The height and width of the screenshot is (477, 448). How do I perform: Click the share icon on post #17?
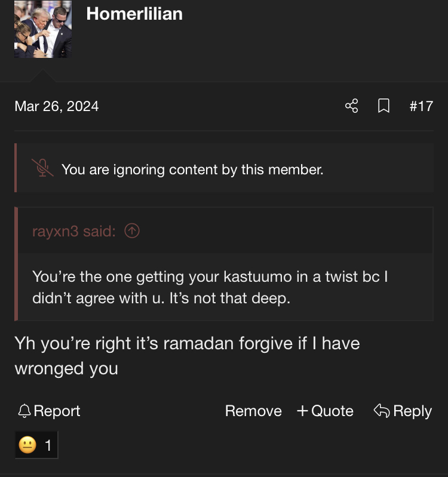(352, 106)
